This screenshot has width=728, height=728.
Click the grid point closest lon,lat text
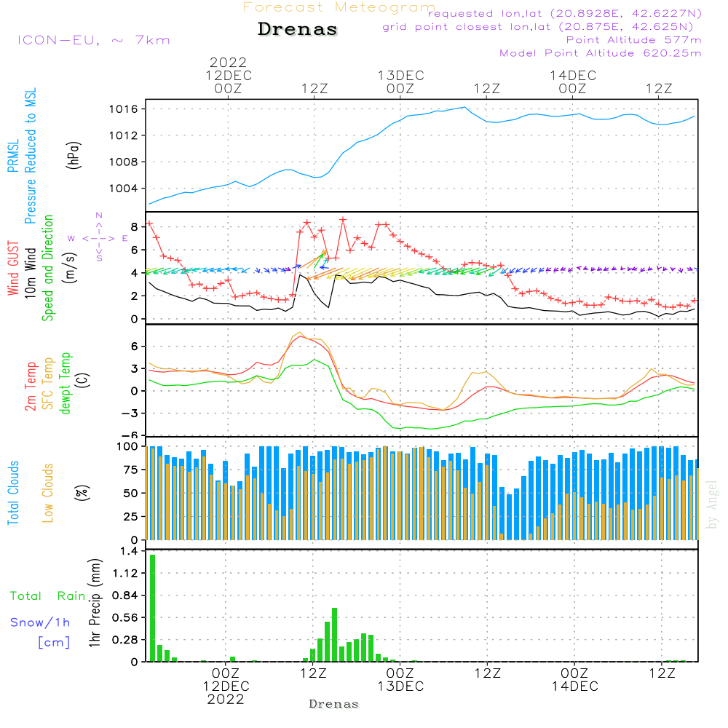tap(542, 26)
